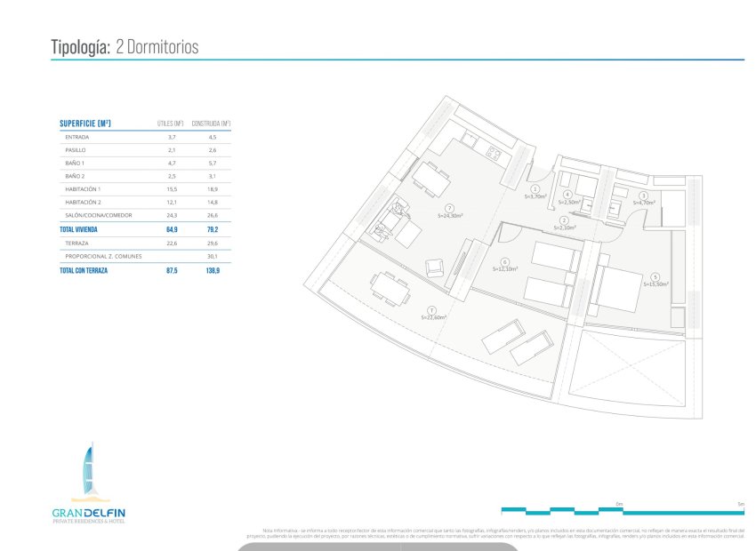Select the Nota Informativa disclaimer text
The height and width of the screenshot is (551, 756).
tap(498, 533)
